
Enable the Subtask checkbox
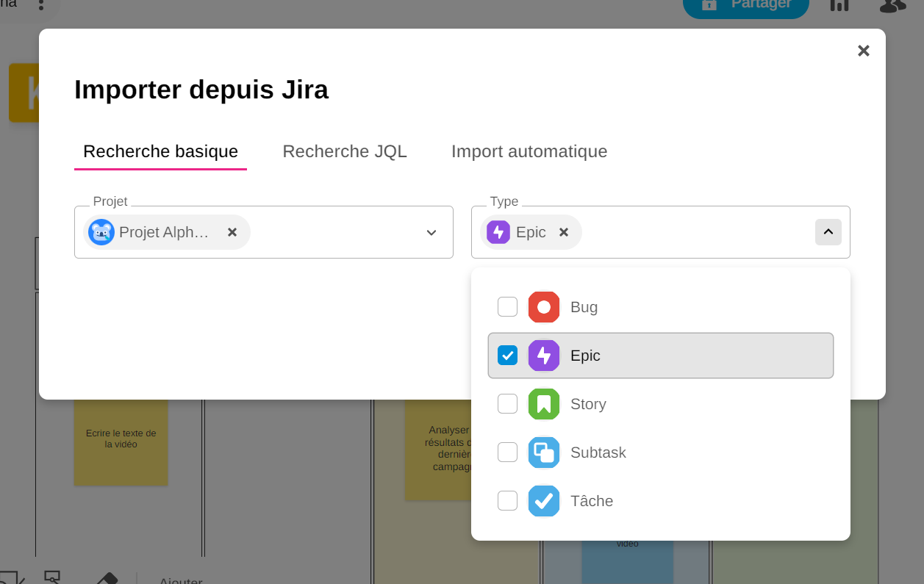507,453
